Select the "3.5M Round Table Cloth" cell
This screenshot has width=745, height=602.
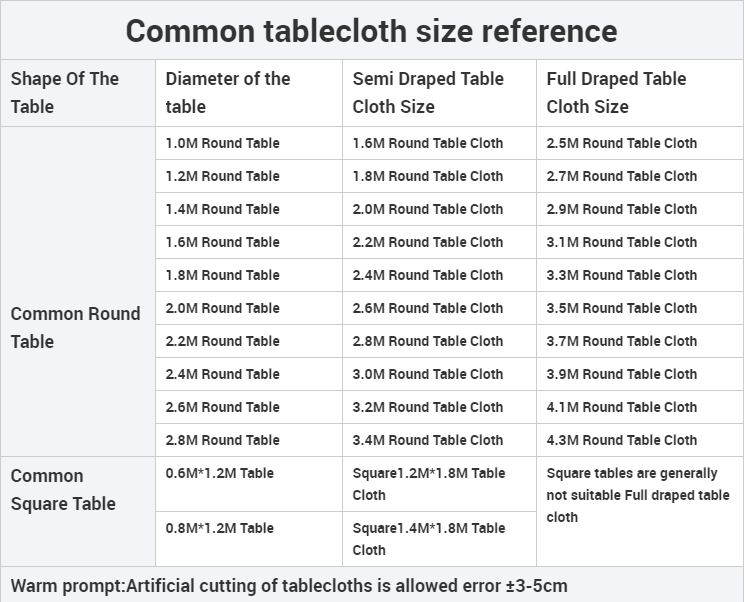coord(622,308)
